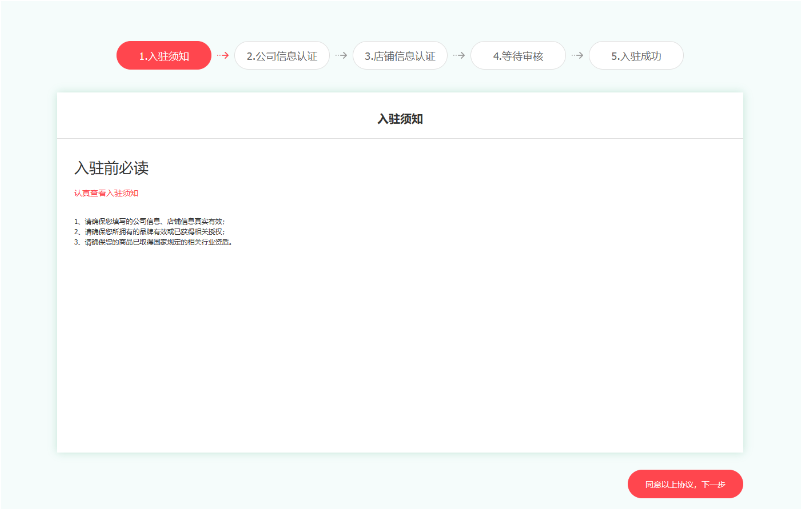The height and width of the screenshot is (509, 802).
Task: Select the active 1.入驻须知 step
Action: 164,56
